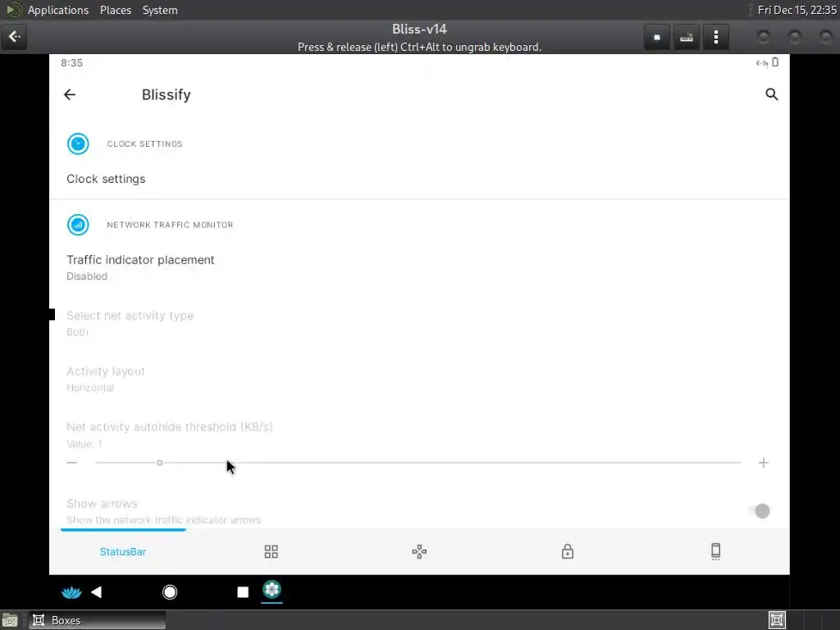
Task: Select the StatusBar tab
Action: pyautogui.click(x=123, y=552)
